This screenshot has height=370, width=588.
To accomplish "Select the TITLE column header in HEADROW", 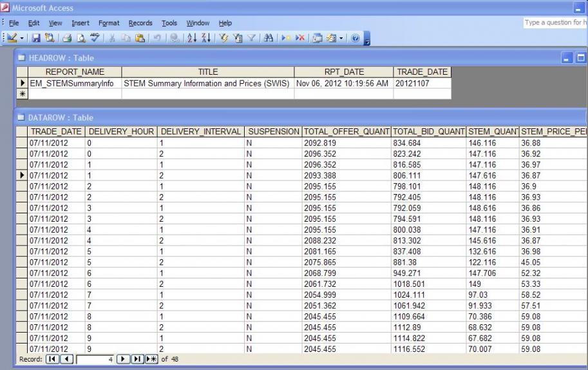I will pyautogui.click(x=208, y=72).
